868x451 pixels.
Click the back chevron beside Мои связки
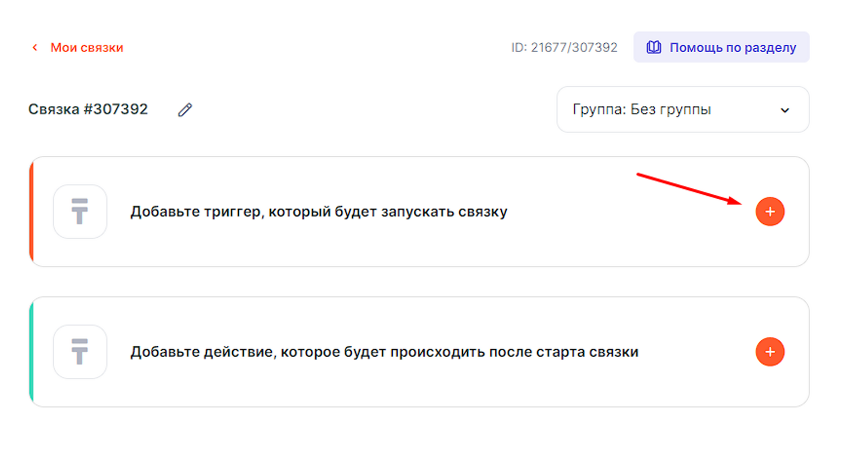pos(35,48)
